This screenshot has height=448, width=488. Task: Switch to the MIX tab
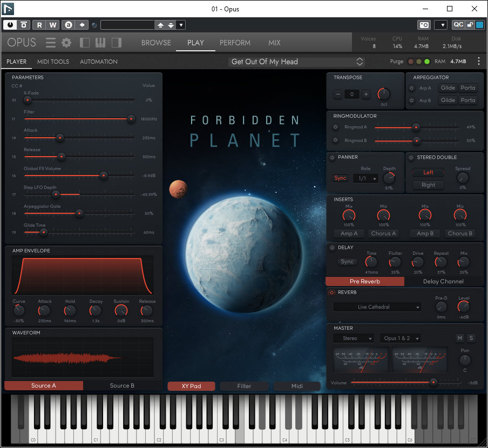pos(274,43)
